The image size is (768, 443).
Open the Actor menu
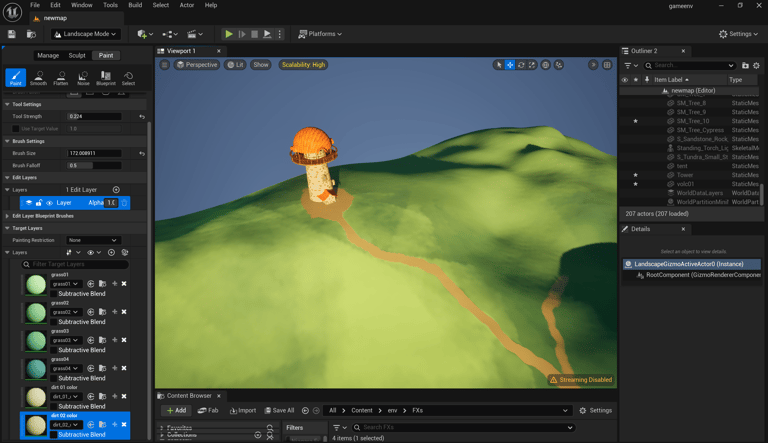187,5
